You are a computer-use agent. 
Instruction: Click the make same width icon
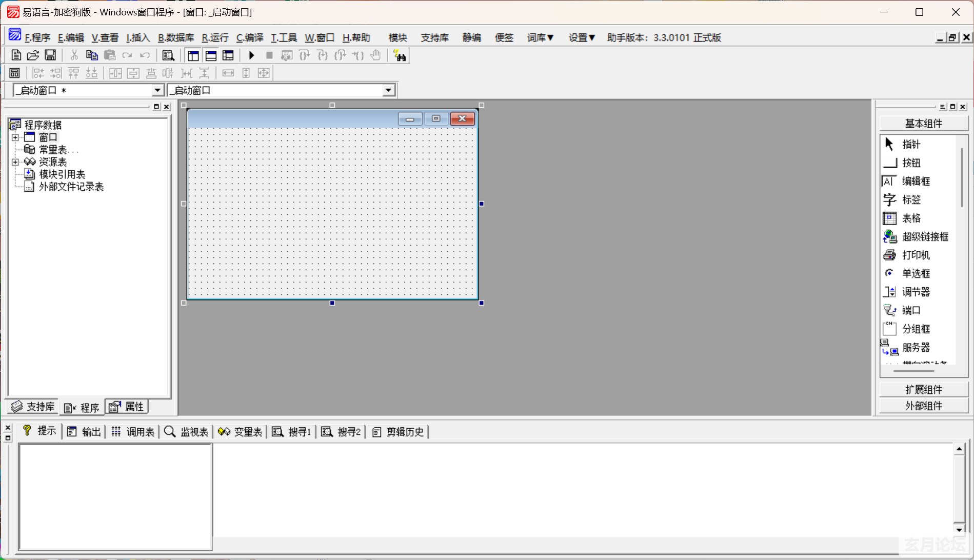(228, 73)
